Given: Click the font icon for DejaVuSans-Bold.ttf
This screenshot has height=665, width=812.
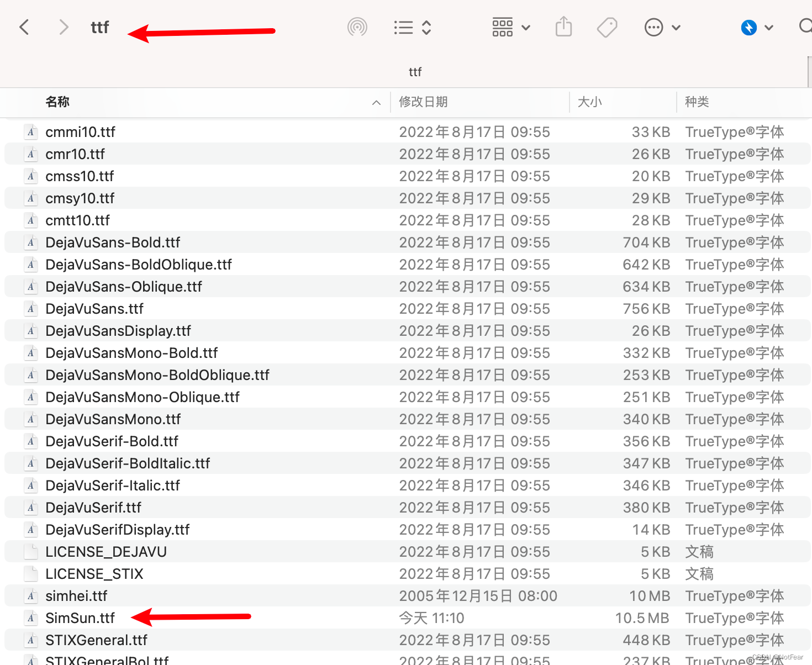Looking at the screenshot, I should coord(31,242).
